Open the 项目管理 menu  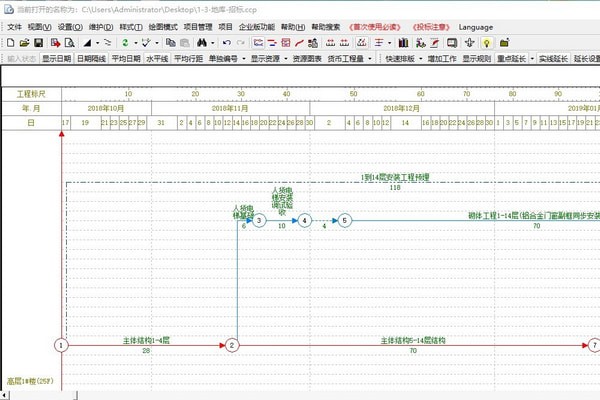tap(198, 26)
